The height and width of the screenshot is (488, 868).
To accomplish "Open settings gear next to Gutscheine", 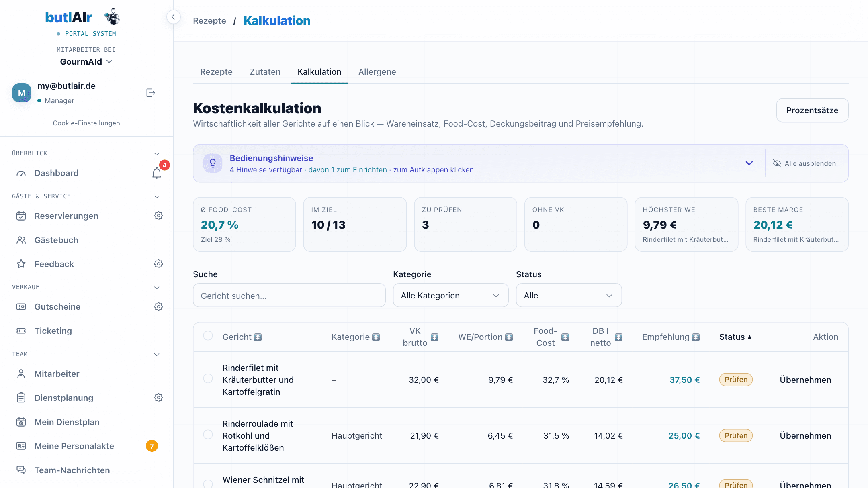I will pos(158,306).
